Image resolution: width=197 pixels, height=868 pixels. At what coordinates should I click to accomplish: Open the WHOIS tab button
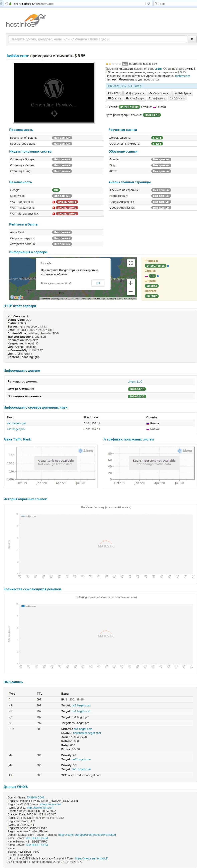click(114, 93)
